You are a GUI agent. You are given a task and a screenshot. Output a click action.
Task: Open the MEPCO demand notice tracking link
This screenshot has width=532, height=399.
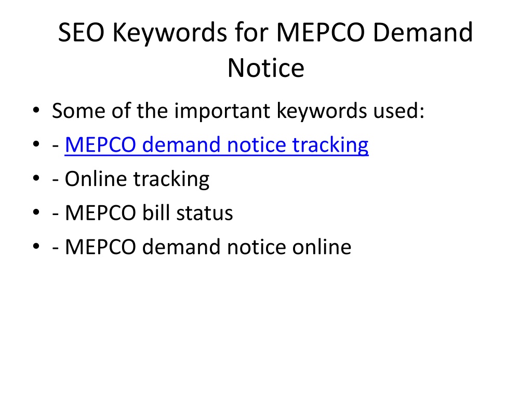pos(217,145)
